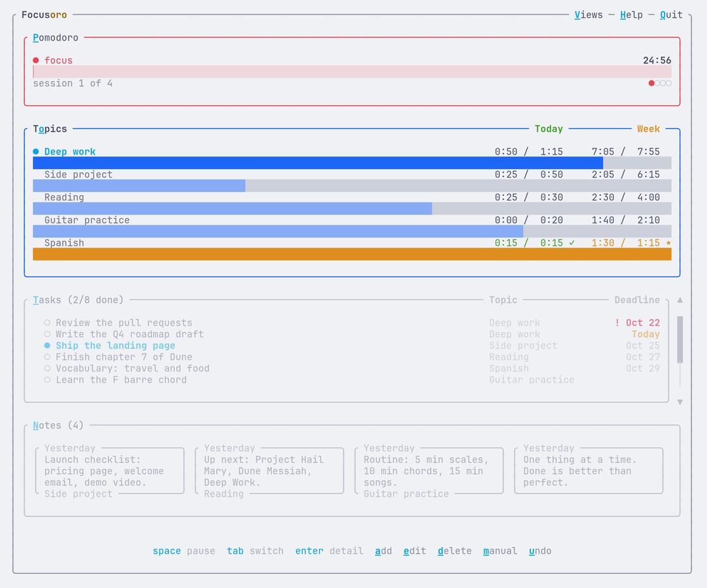Toggle 'Write the Q4 roadmap draft' circle

48,334
